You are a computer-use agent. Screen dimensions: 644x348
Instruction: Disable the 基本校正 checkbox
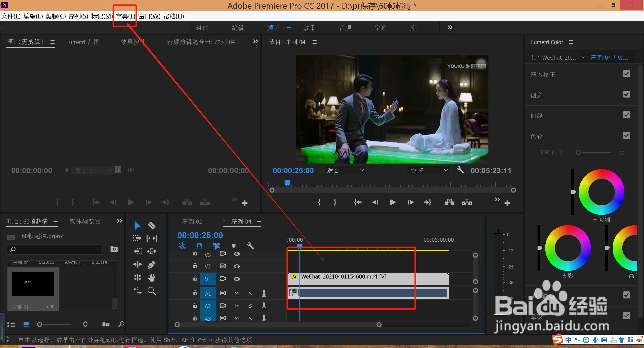coord(626,74)
